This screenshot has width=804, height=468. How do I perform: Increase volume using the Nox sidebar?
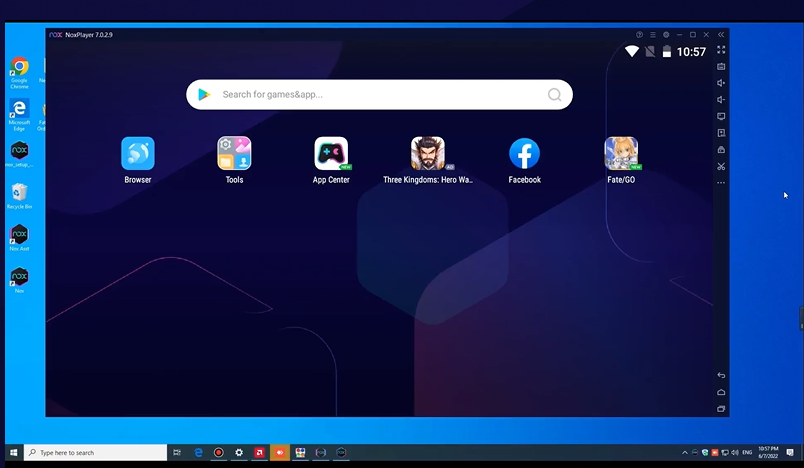coord(721,83)
